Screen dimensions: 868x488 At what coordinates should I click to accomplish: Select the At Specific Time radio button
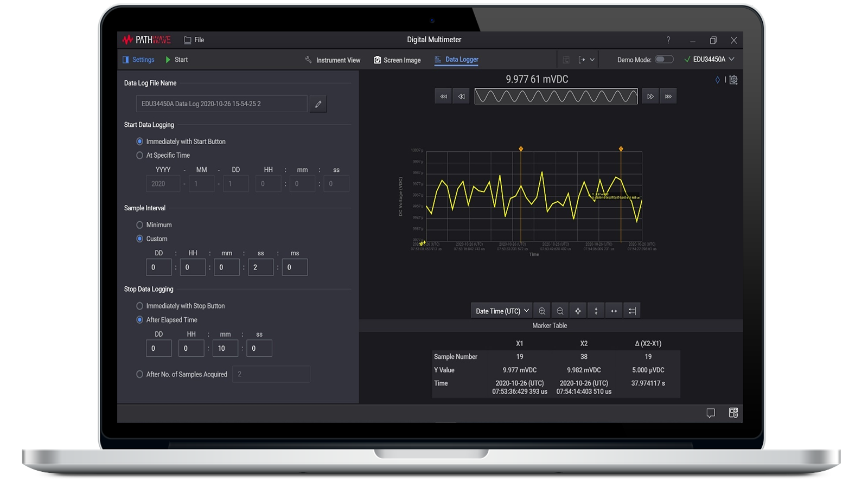tap(139, 155)
